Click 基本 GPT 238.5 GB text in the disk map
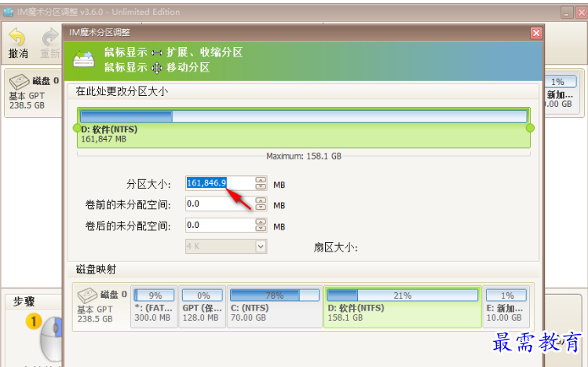588x367 pixels. 95,314
